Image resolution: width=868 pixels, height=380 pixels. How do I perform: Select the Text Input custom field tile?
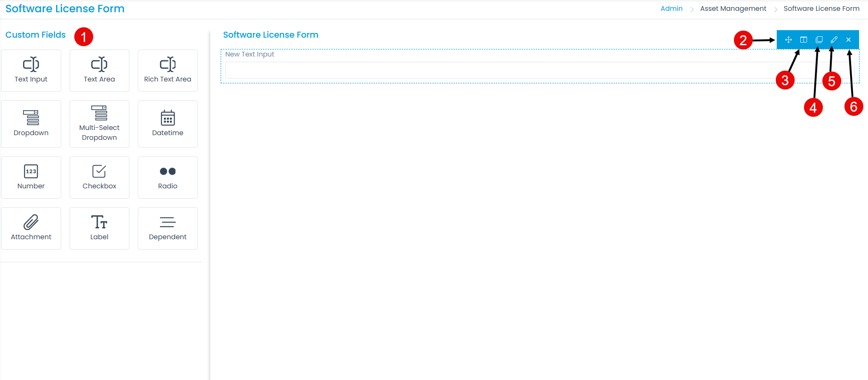(31, 71)
